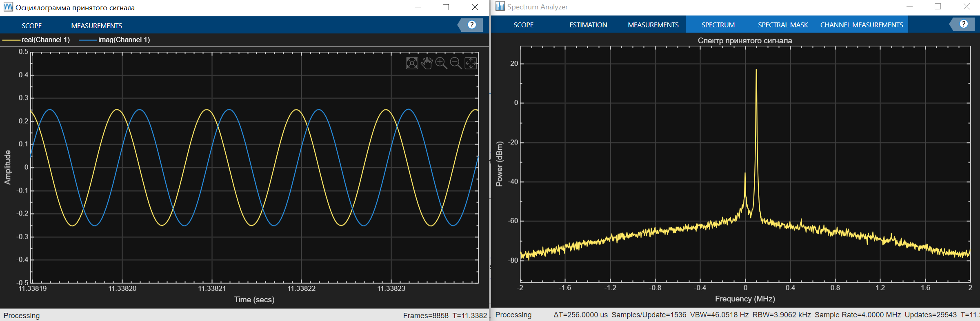Switch to CHANNEL MEASUREMENTS tab
The width and height of the screenshot is (980, 321).
[x=862, y=25]
